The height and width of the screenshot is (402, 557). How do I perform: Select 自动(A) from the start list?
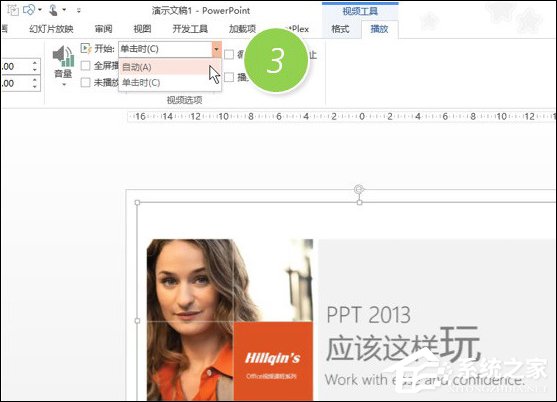(x=170, y=67)
